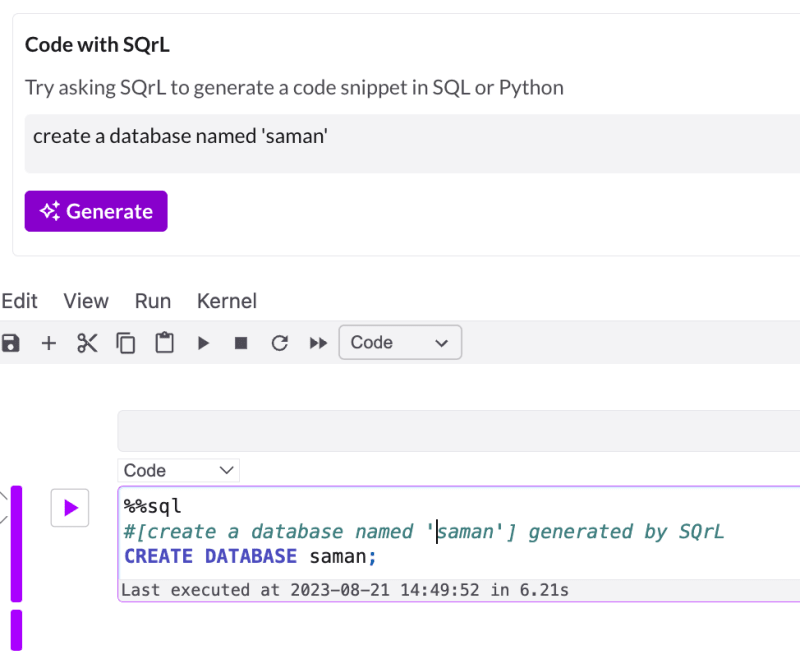Copy the selected cell using the copy icon
This screenshot has width=800, height=659.
click(x=126, y=343)
